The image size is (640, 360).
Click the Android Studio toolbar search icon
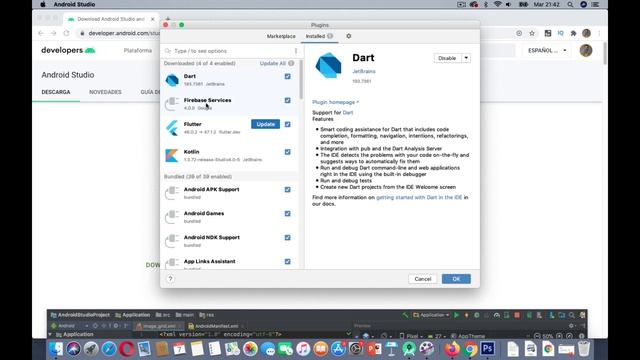[x=572, y=315]
